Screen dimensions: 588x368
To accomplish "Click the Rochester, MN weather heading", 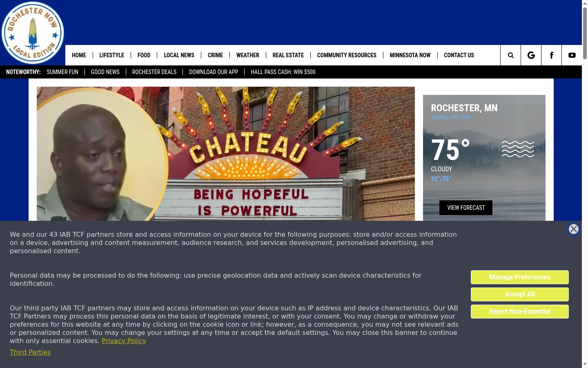I will coord(464,108).
